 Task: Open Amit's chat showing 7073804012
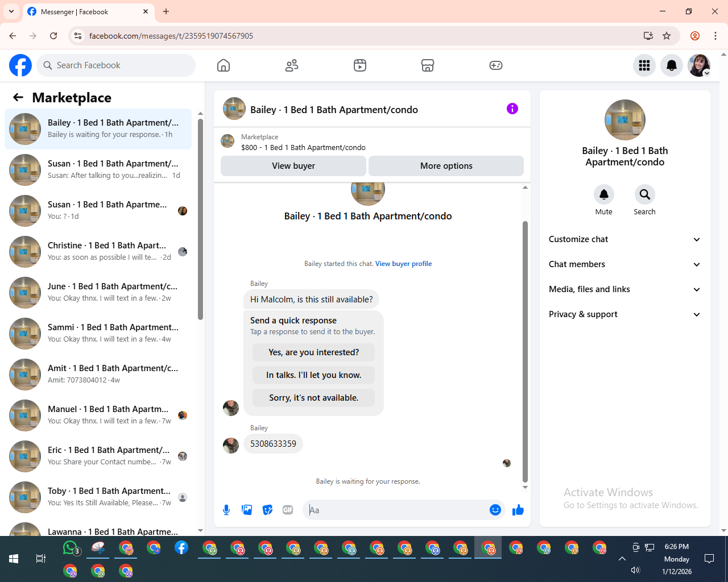98,375
